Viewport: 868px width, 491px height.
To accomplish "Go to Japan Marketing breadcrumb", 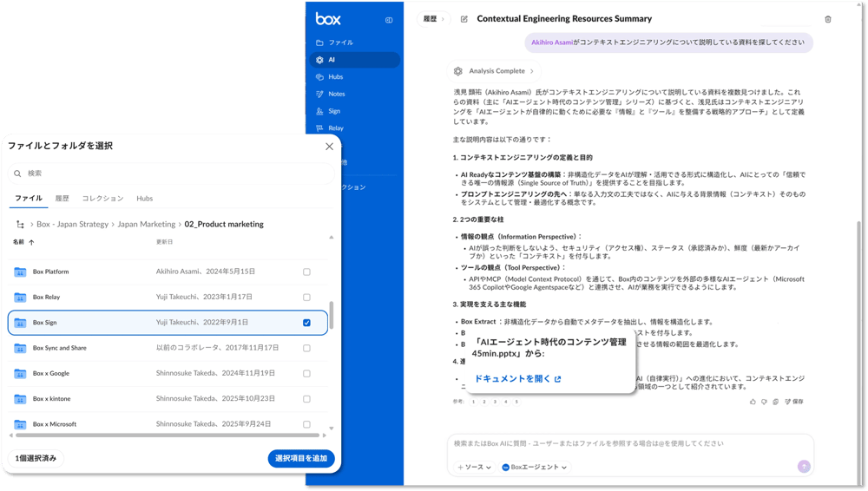I will pyautogui.click(x=146, y=224).
